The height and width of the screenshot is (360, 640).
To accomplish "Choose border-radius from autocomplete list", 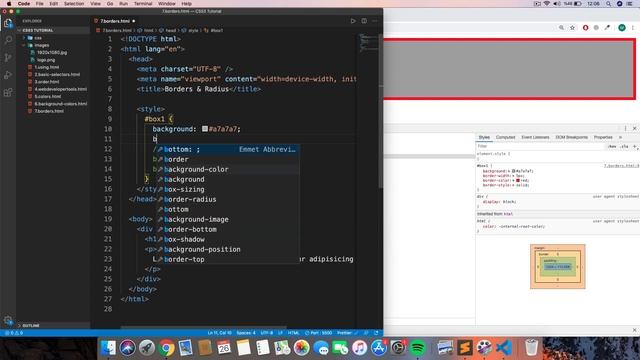I will [228, 199].
